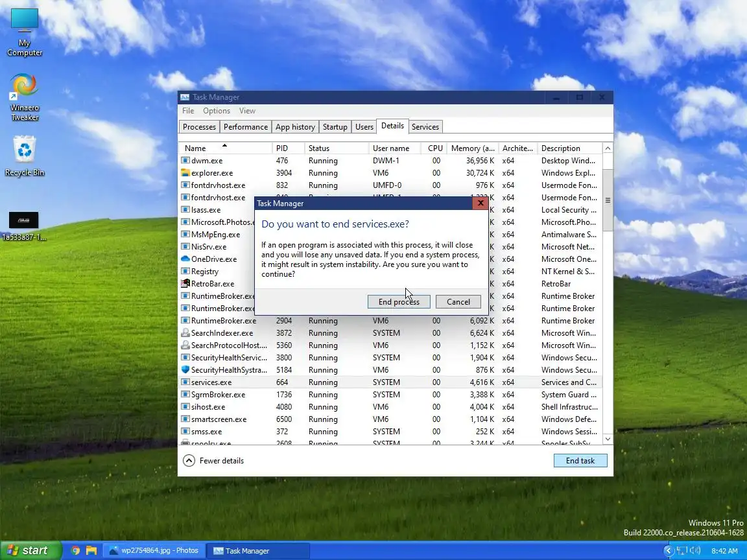Click the Registry process icon
This screenshot has width=747, height=560.
[185, 272]
